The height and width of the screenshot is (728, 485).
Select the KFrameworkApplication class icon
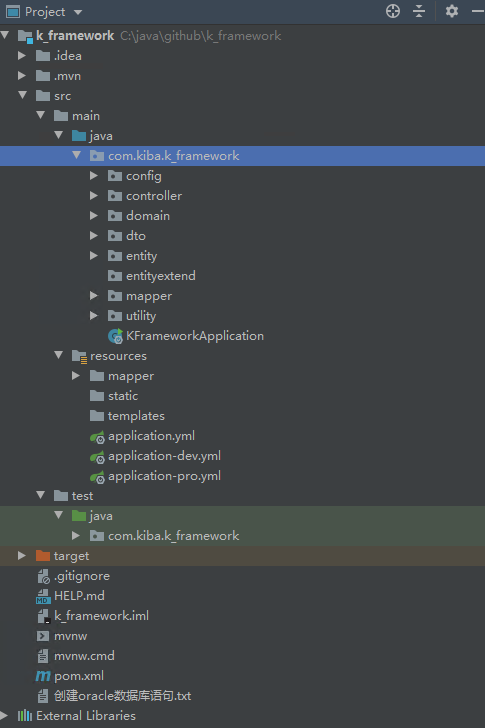click(x=115, y=336)
